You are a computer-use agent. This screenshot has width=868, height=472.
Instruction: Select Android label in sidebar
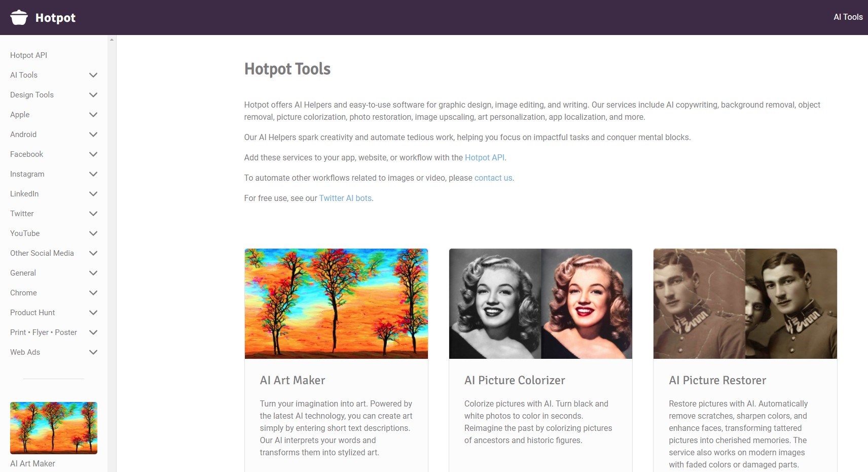pos(23,134)
